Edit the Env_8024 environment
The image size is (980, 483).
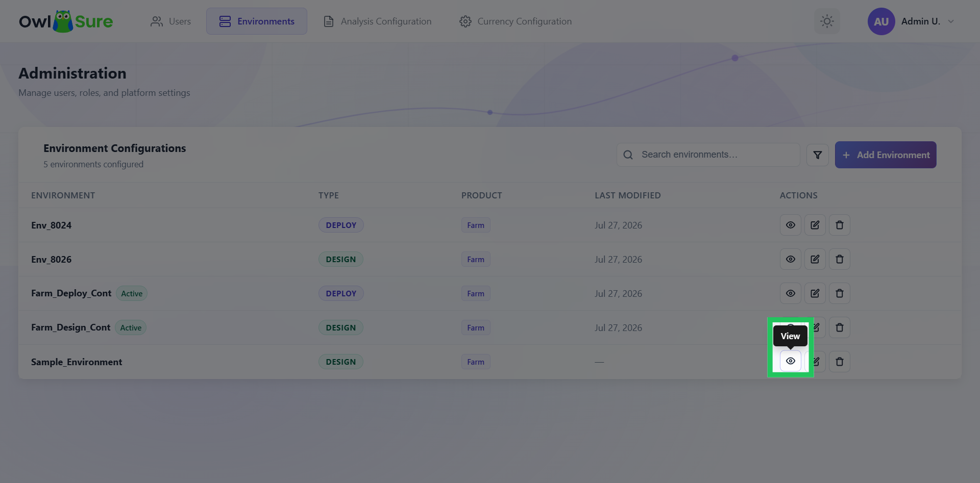point(815,225)
